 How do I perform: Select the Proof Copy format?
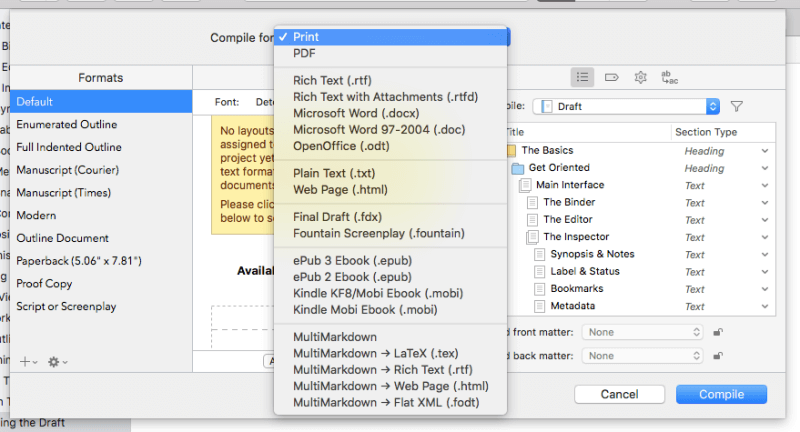pyautogui.click(x=101, y=284)
